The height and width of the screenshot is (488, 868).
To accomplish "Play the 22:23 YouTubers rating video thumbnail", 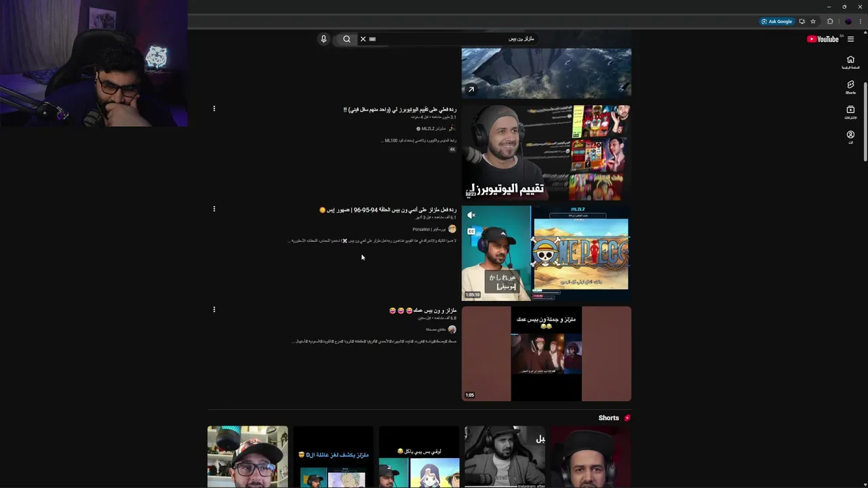I will [x=547, y=152].
